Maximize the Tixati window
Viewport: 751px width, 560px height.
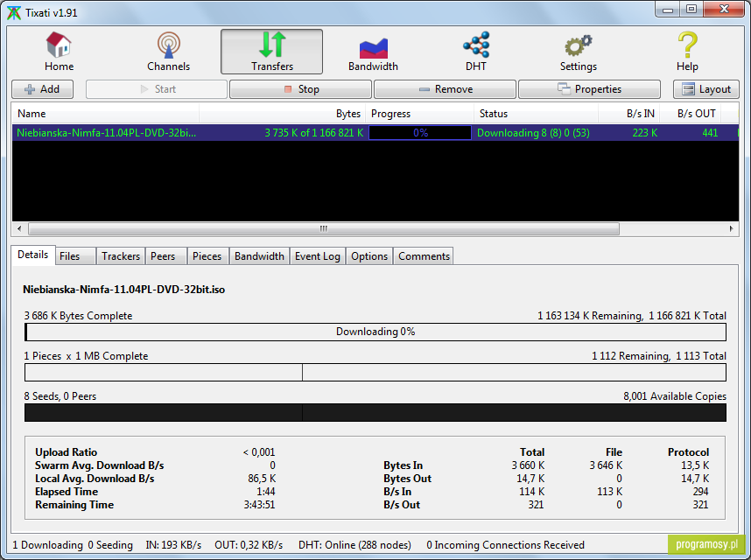691,10
